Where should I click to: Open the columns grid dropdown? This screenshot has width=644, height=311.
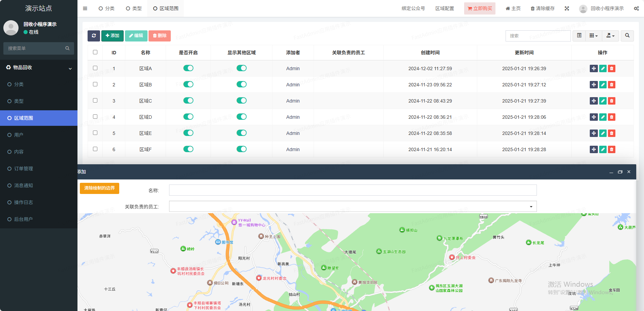point(593,36)
